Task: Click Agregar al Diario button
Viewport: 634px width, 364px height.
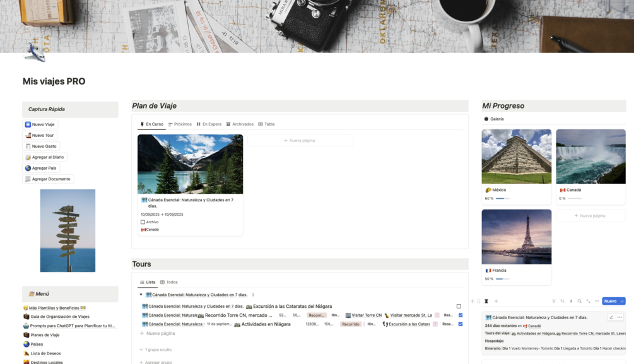Action: [45, 157]
